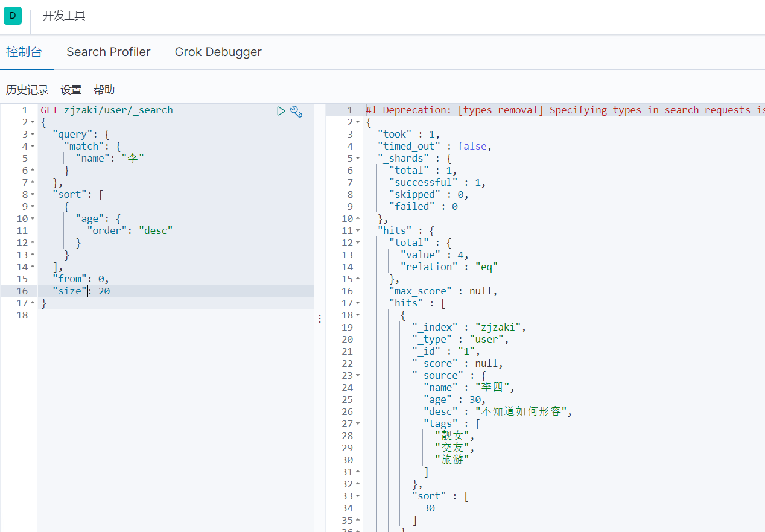This screenshot has width=765, height=532.
Task: Switch to the 控制台 tab
Action: tap(24, 52)
